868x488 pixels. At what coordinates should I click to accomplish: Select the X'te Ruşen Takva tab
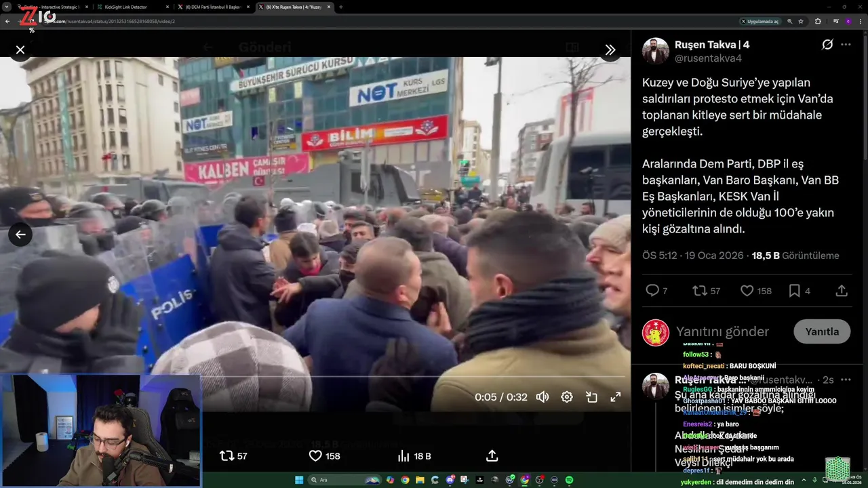(294, 7)
